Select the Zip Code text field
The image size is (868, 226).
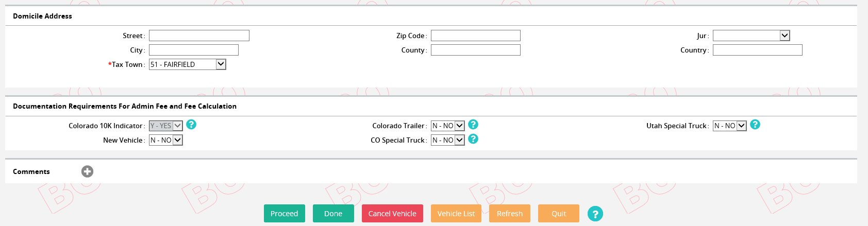coord(476,36)
